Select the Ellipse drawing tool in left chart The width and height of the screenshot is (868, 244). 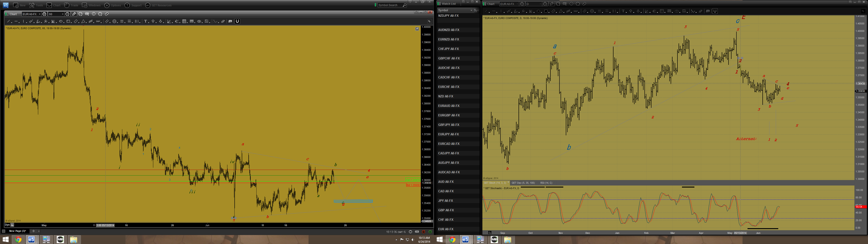click(61, 21)
